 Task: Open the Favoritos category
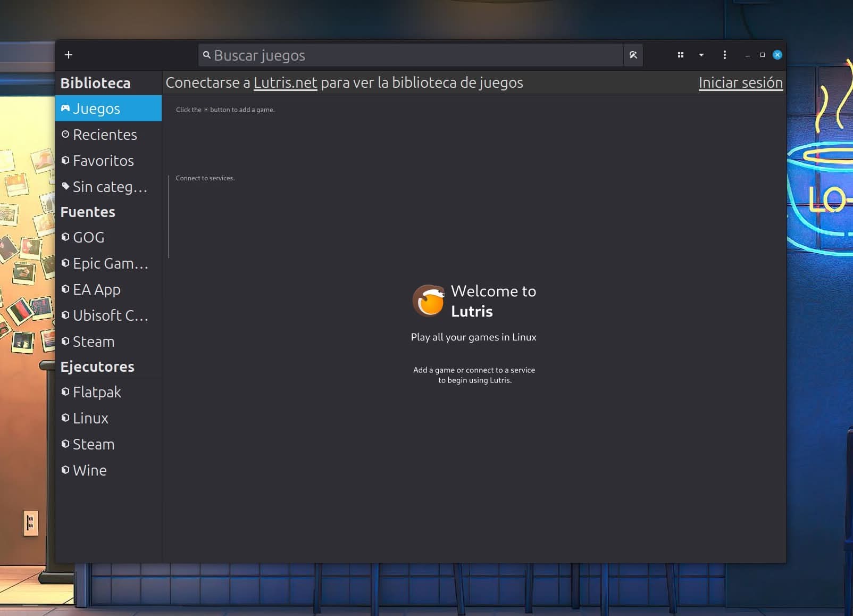(103, 161)
